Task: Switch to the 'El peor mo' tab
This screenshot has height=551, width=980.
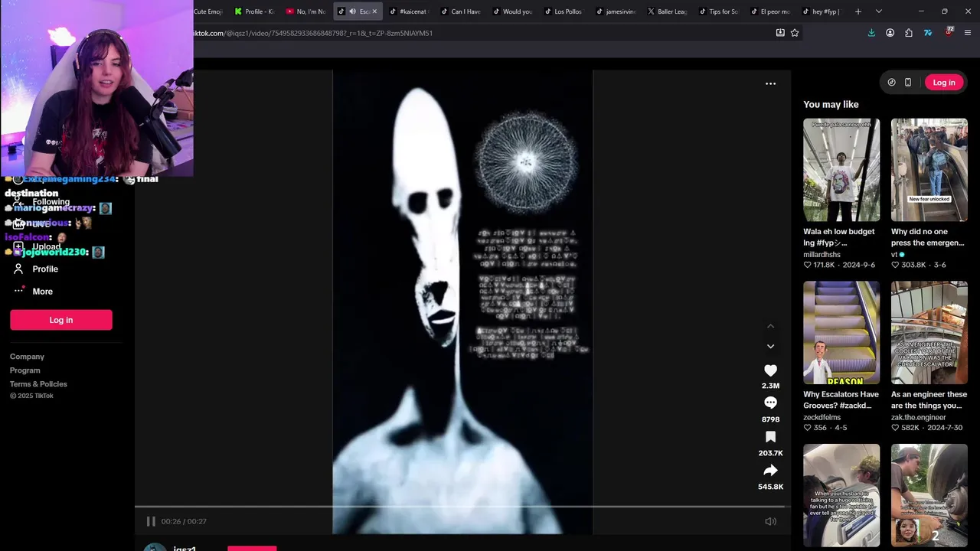Action: (771, 11)
